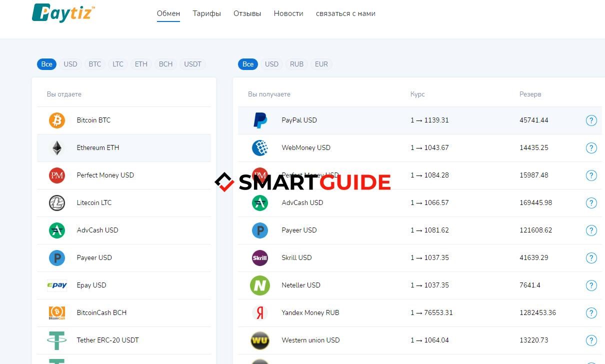Click the WebMoney globe icon
605x364 pixels.
pos(260,148)
